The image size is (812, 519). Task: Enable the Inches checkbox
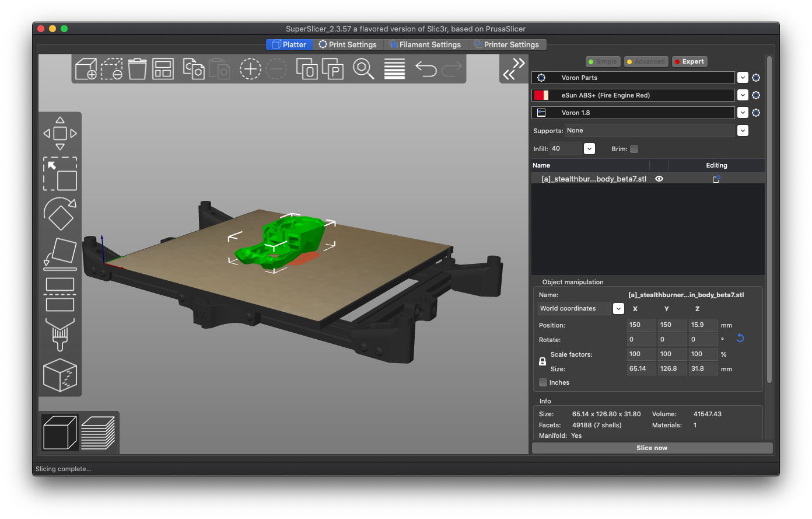(x=543, y=382)
